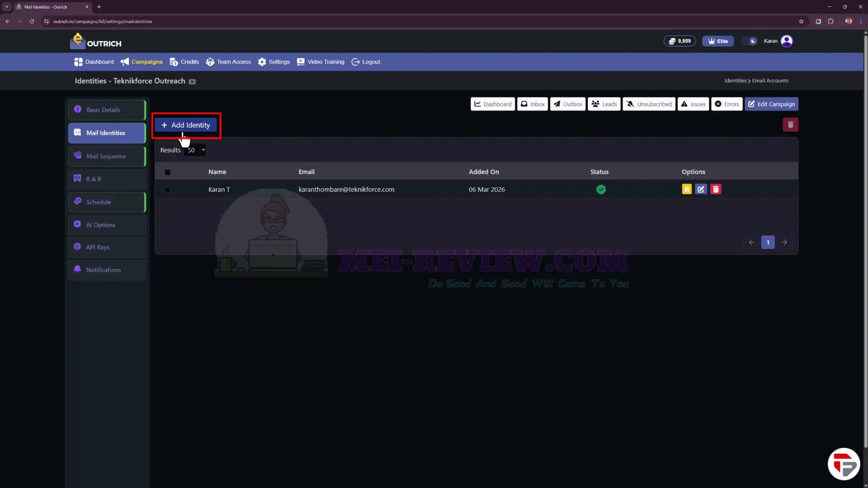
Task: Open the Campaigns nav menu
Action: pos(142,62)
